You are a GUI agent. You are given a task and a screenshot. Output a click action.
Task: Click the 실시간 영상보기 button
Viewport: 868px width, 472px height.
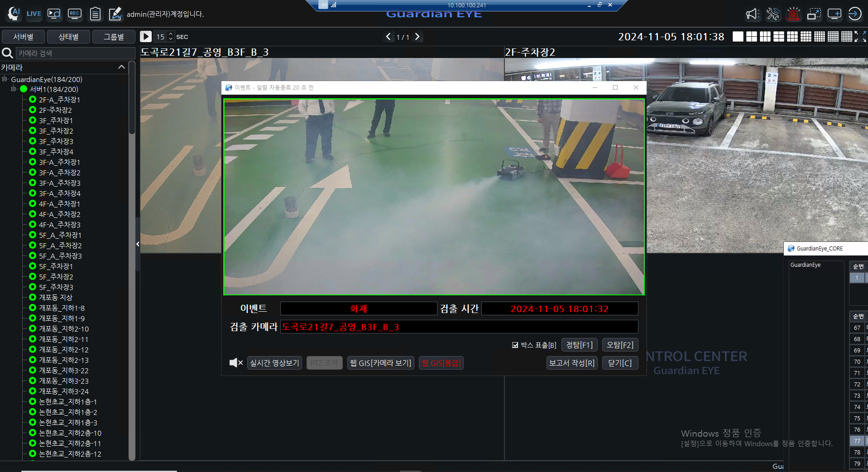275,363
